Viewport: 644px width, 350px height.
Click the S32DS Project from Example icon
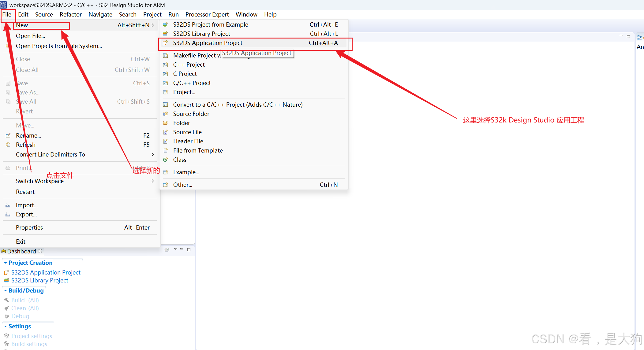165,24
